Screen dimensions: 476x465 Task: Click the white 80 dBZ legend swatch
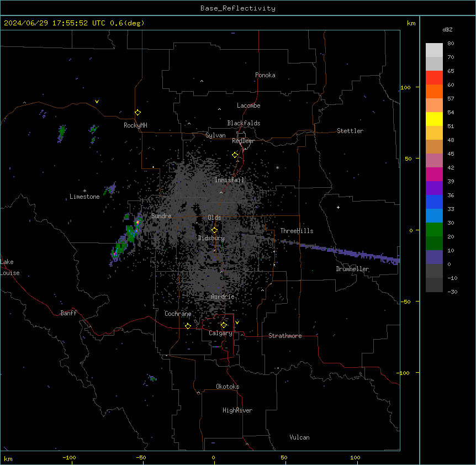pyautogui.click(x=434, y=50)
